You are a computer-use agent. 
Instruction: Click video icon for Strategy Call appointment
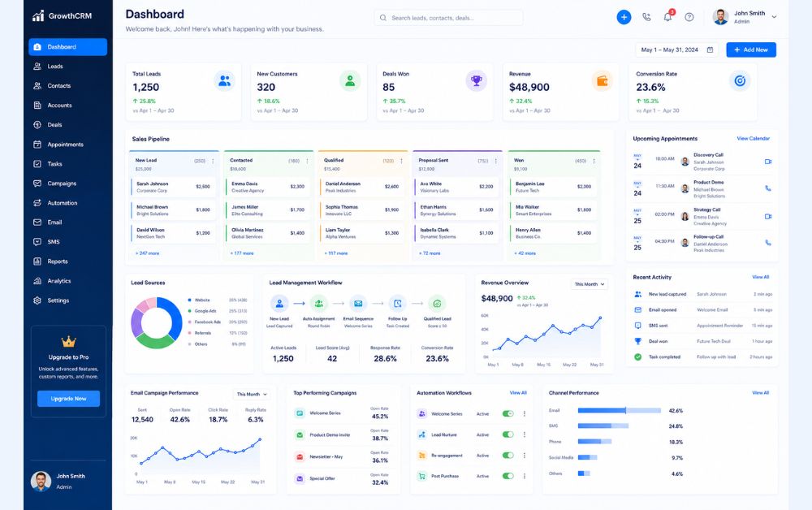point(768,217)
